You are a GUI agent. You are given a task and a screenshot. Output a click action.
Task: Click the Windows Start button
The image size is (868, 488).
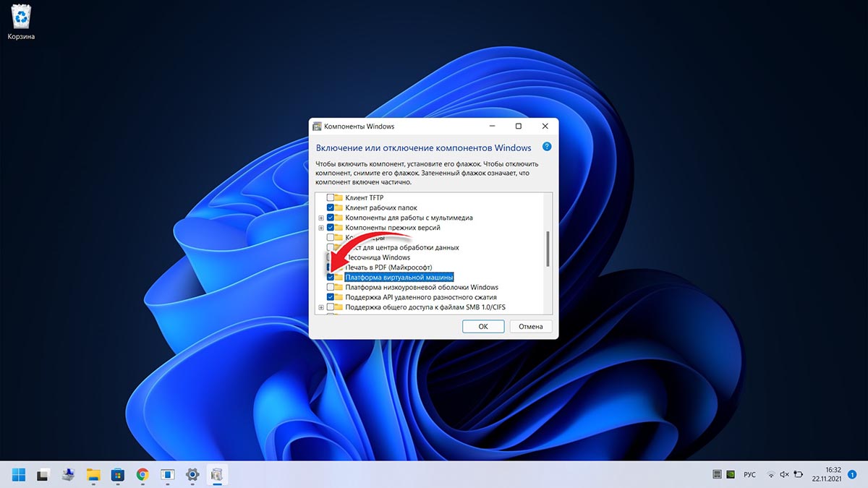pos(19,474)
